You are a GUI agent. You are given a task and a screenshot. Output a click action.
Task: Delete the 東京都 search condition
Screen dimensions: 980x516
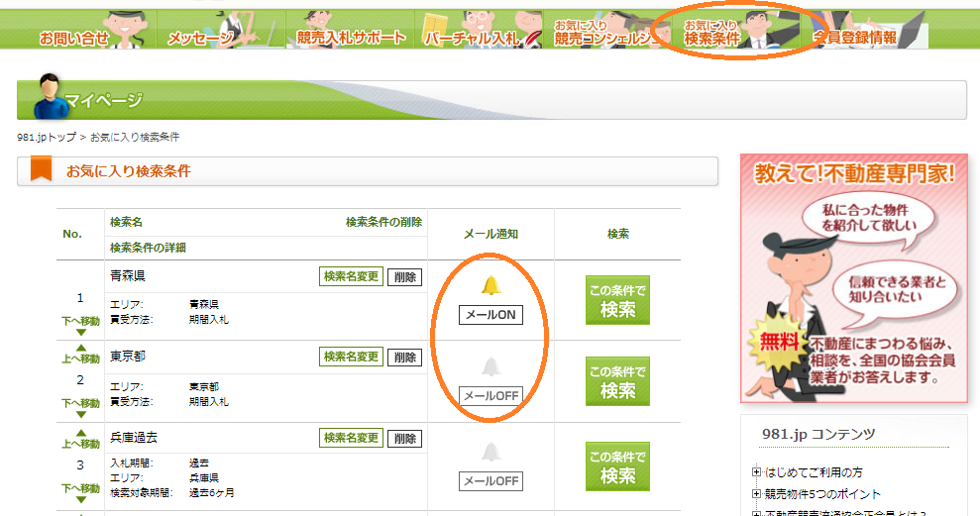[405, 358]
